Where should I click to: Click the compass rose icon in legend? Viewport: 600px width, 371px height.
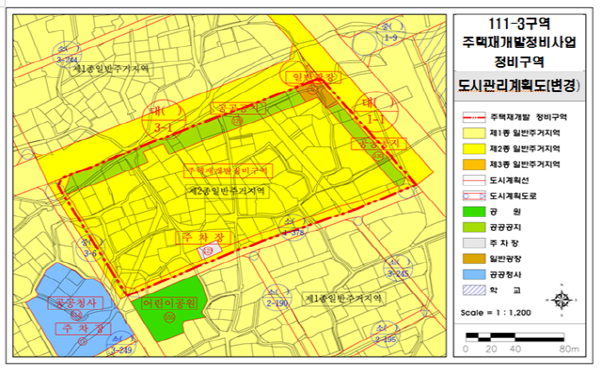[x=562, y=300]
